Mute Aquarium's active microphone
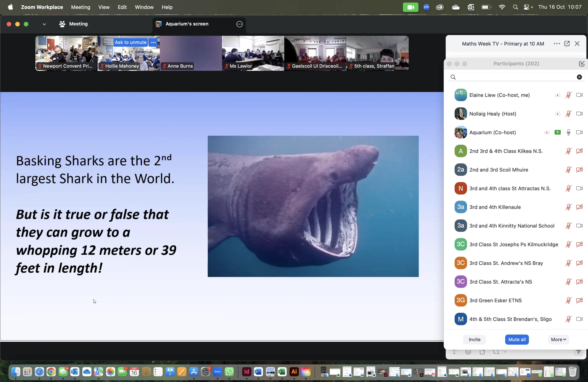This screenshot has width=588, height=382. point(569,133)
